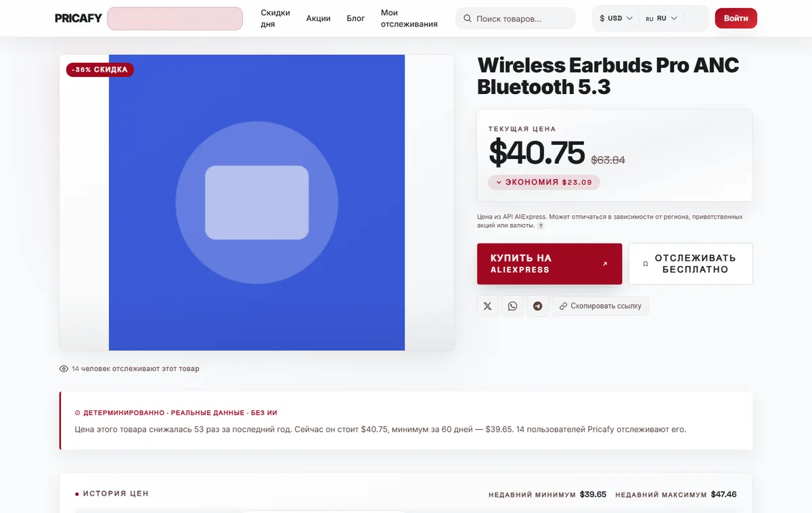This screenshot has height=513, width=812.
Task: Focus the Поиск товаров search field
Action: point(516,18)
